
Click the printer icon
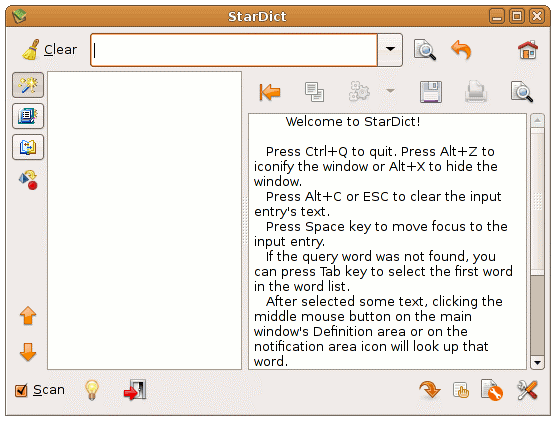475,92
